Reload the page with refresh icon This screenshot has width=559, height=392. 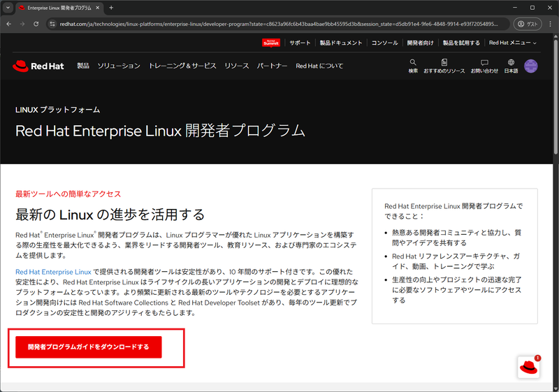point(36,24)
